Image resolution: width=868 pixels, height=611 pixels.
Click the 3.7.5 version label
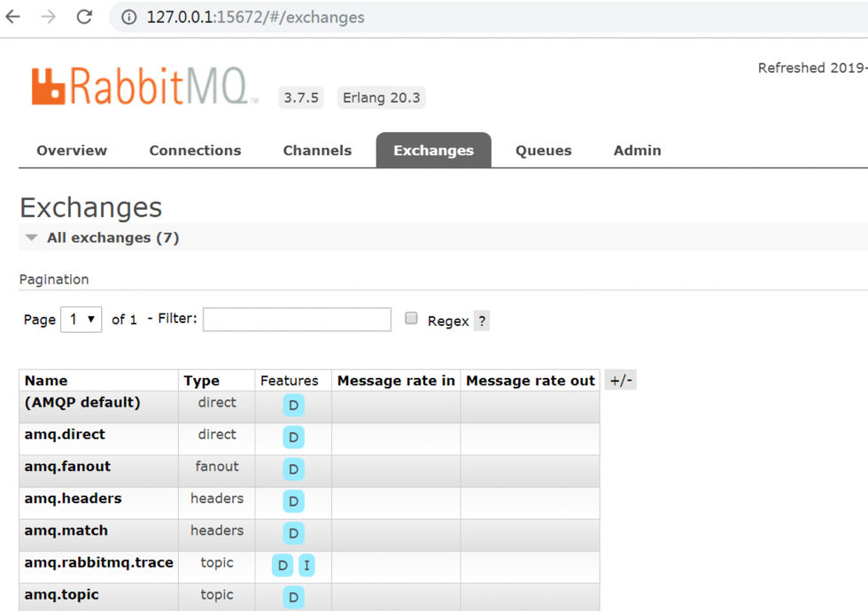(x=301, y=97)
